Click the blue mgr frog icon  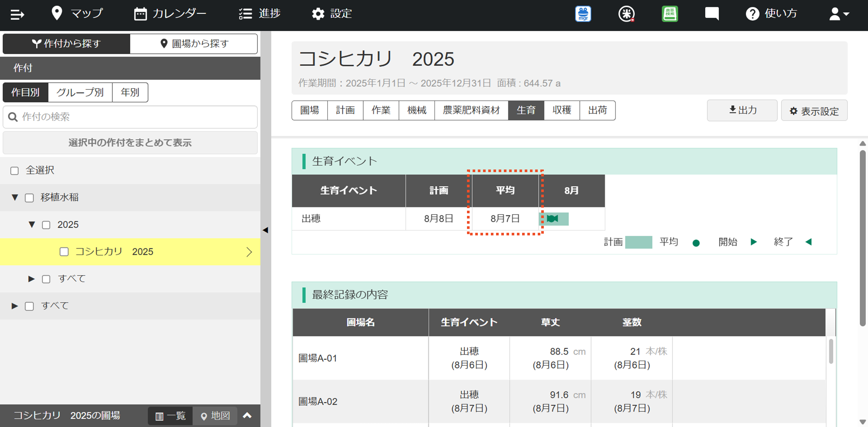tap(583, 14)
